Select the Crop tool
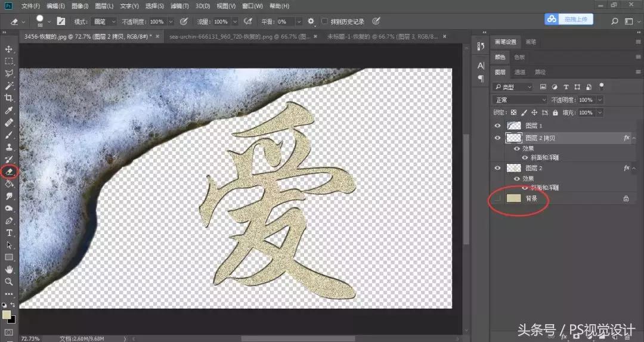The image size is (644, 342). (8, 98)
